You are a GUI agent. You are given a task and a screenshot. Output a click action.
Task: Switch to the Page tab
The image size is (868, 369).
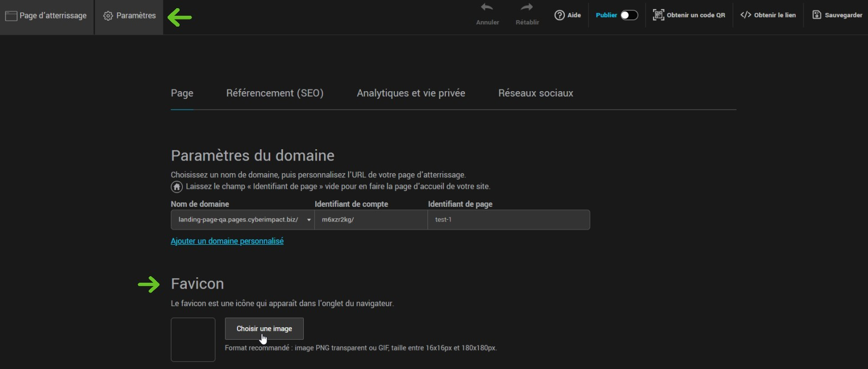click(182, 93)
